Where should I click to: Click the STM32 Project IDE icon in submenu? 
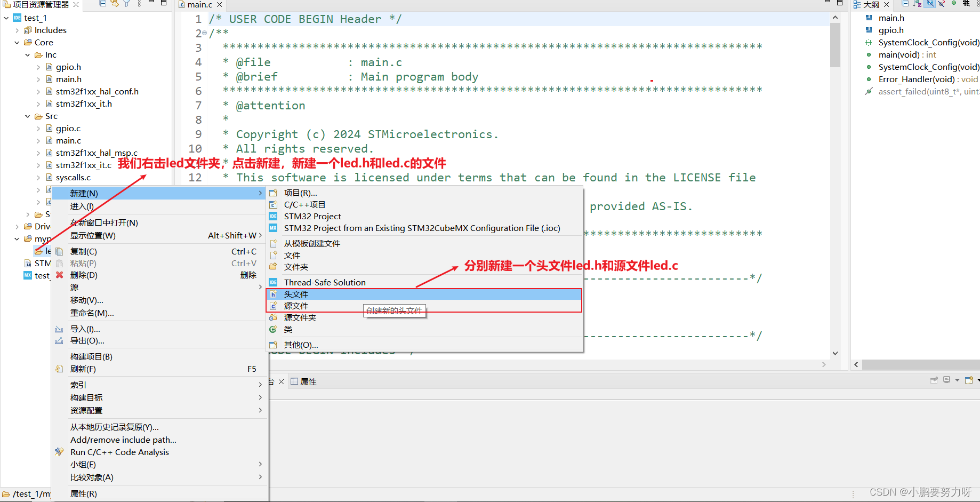[x=273, y=216]
